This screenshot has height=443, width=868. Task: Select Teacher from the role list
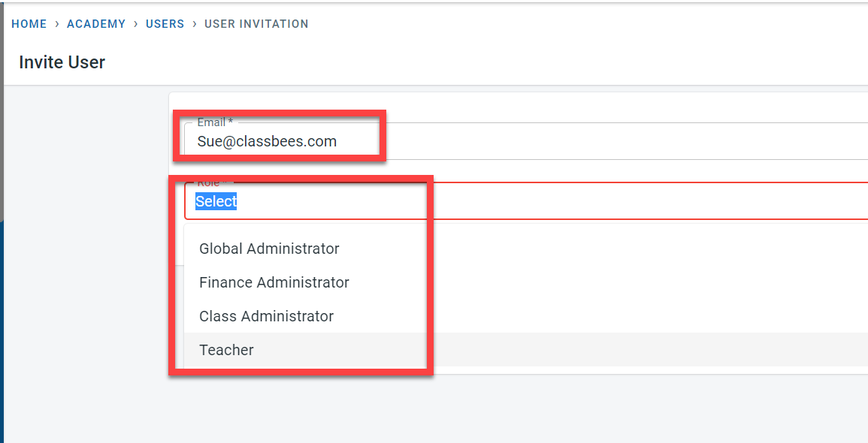click(226, 350)
